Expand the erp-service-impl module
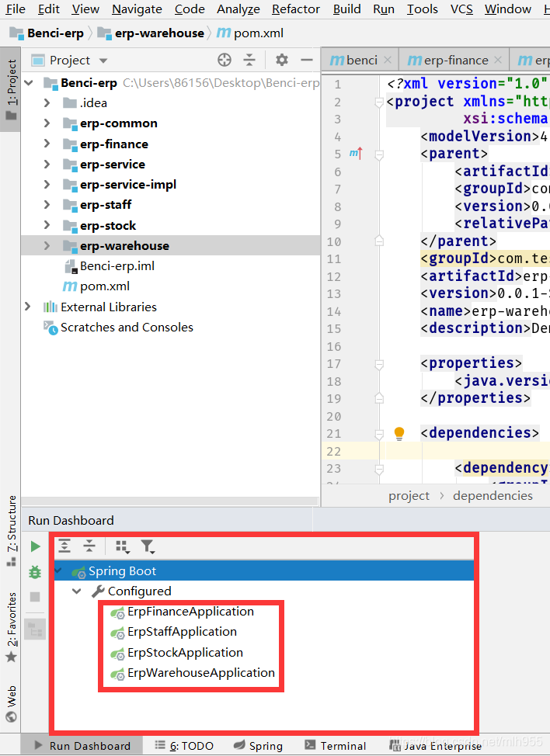The image size is (550, 756). (47, 184)
